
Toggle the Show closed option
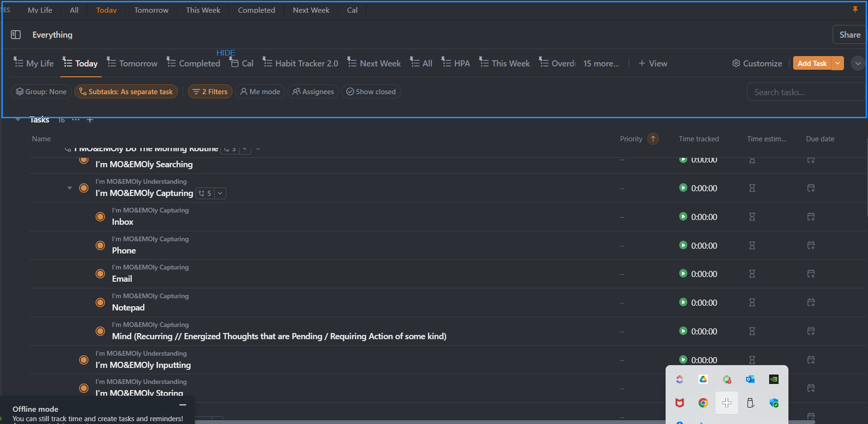[371, 91]
